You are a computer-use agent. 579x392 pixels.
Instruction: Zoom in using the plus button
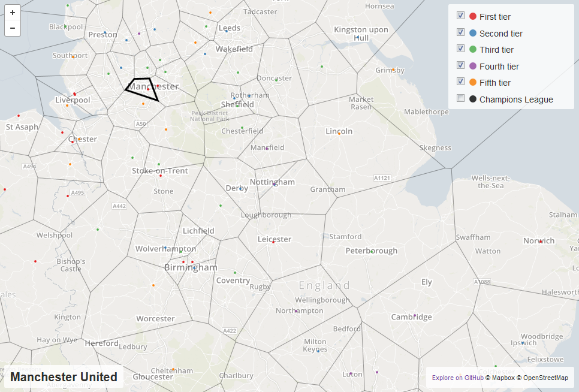pyautogui.click(x=13, y=13)
